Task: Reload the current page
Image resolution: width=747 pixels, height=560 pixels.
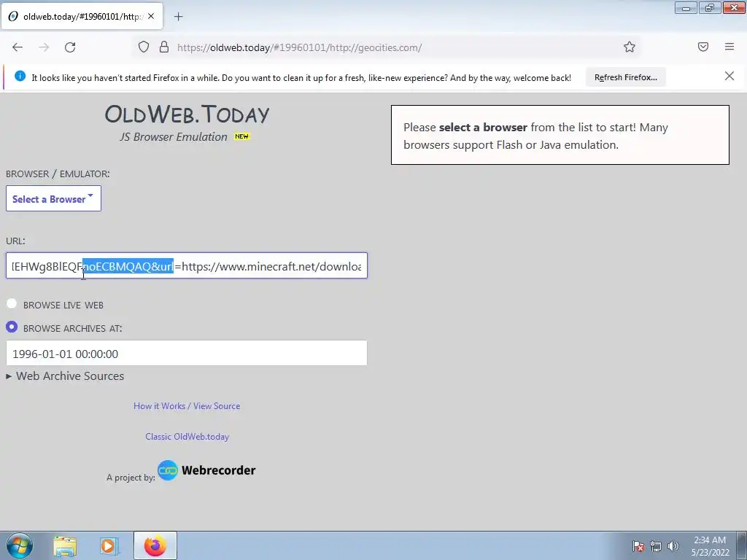Action: (x=70, y=47)
